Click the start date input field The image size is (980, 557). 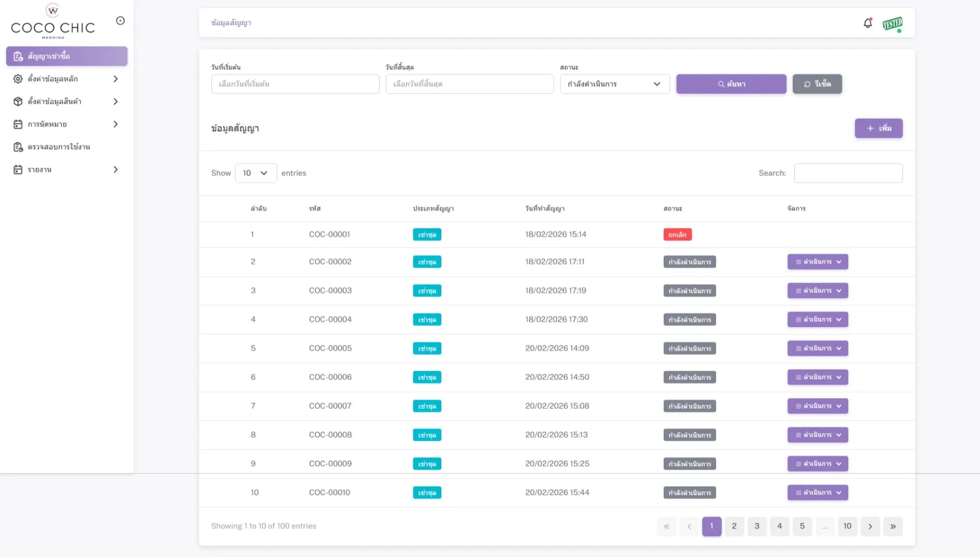(x=295, y=84)
